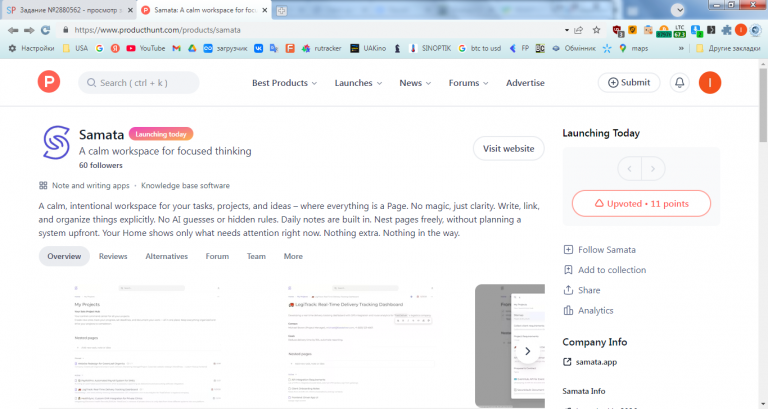Close the Samata browser tab

(264, 10)
